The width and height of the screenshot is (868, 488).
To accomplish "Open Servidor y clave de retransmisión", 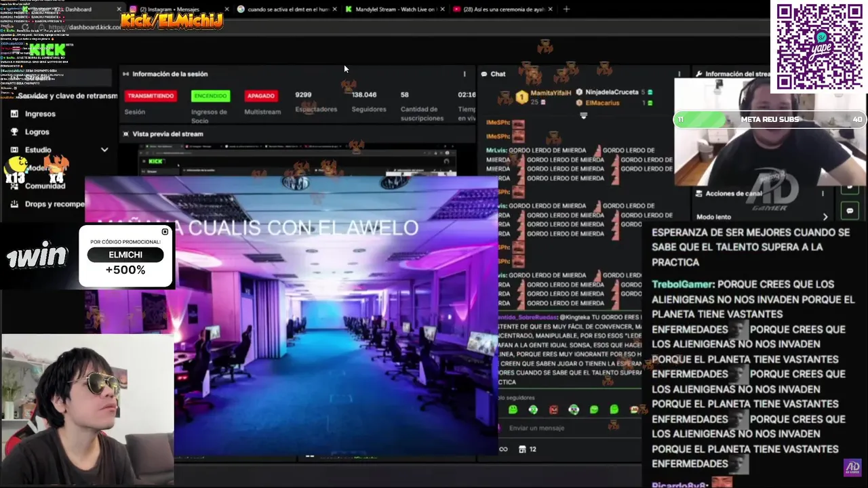I will [68, 96].
